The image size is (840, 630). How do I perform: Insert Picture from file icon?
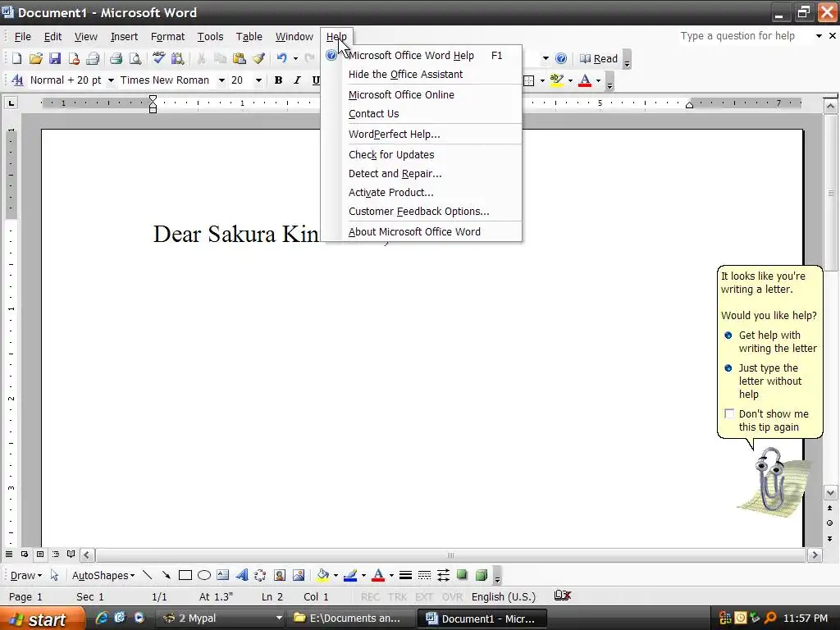[299, 575]
